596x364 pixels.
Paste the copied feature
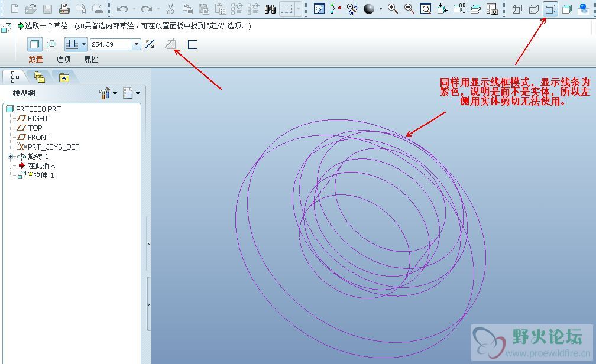coord(204,8)
